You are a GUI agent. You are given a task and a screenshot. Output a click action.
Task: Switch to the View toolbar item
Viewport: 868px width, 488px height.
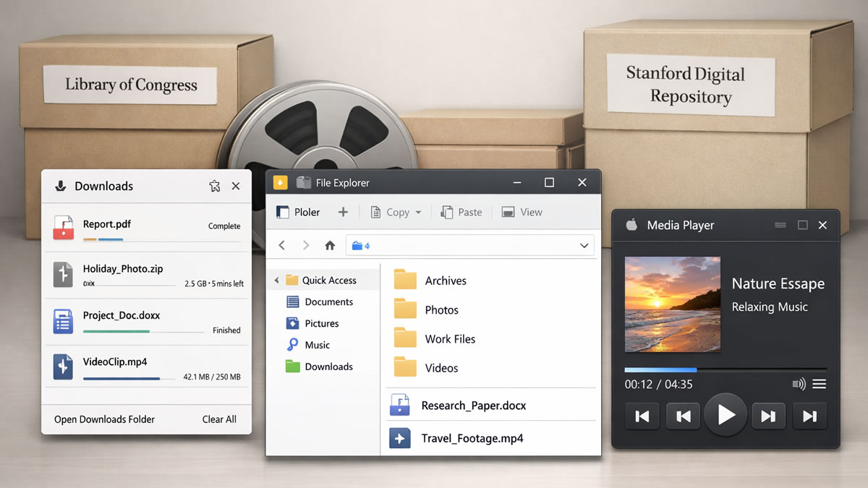point(522,212)
